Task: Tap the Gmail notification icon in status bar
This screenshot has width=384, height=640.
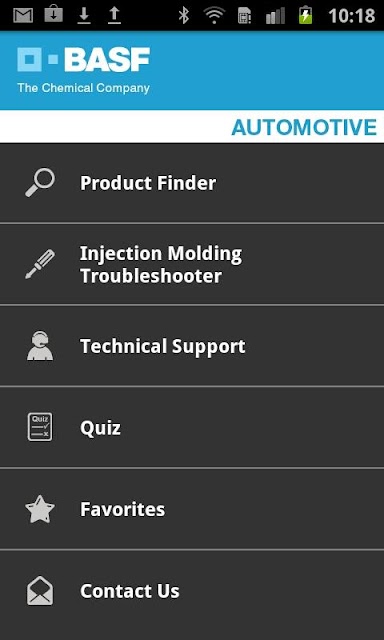Action: click(23, 15)
